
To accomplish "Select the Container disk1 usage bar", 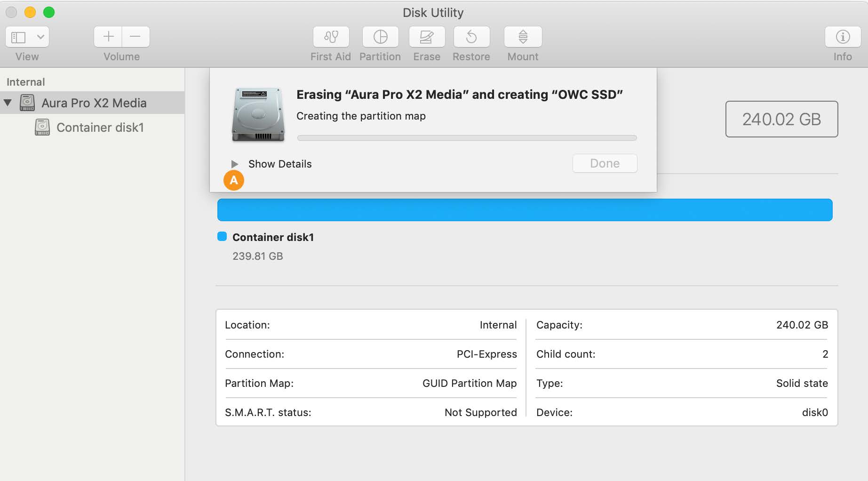I will [x=525, y=209].
